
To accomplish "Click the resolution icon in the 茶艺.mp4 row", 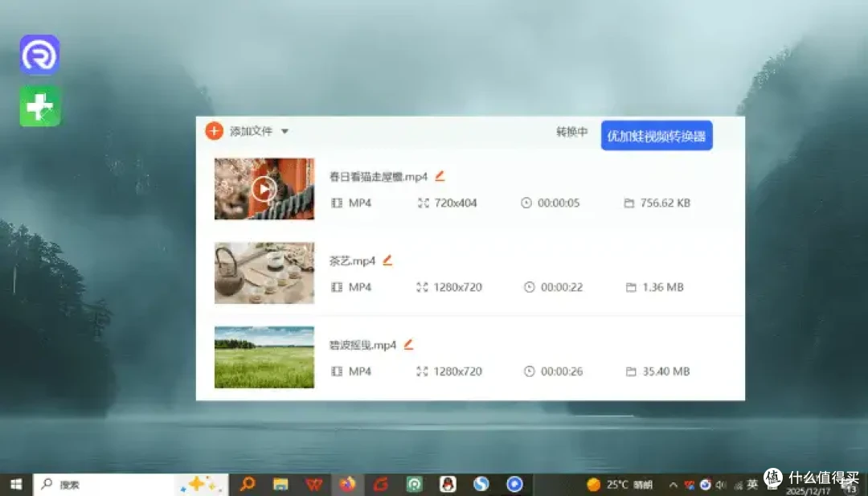I will 423,287.
